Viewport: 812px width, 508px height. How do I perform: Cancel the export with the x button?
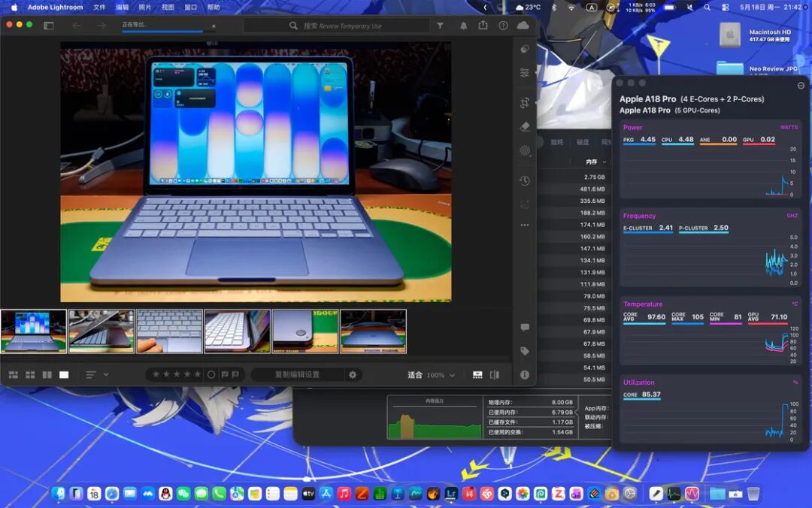coord(214,26)
